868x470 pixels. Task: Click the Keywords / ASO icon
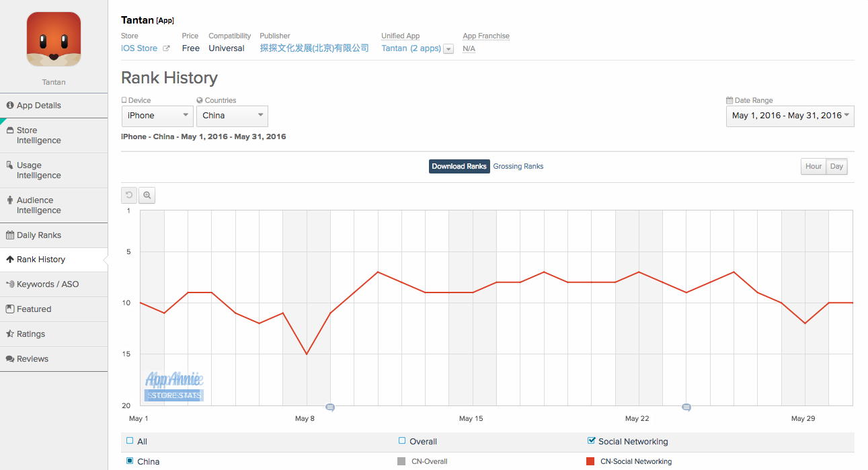coord(10,284)
